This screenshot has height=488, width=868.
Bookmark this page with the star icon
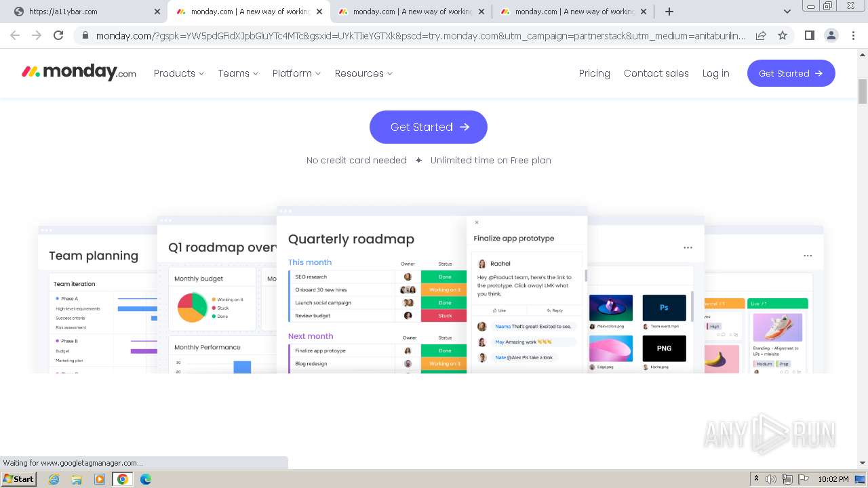coord(783,35)
